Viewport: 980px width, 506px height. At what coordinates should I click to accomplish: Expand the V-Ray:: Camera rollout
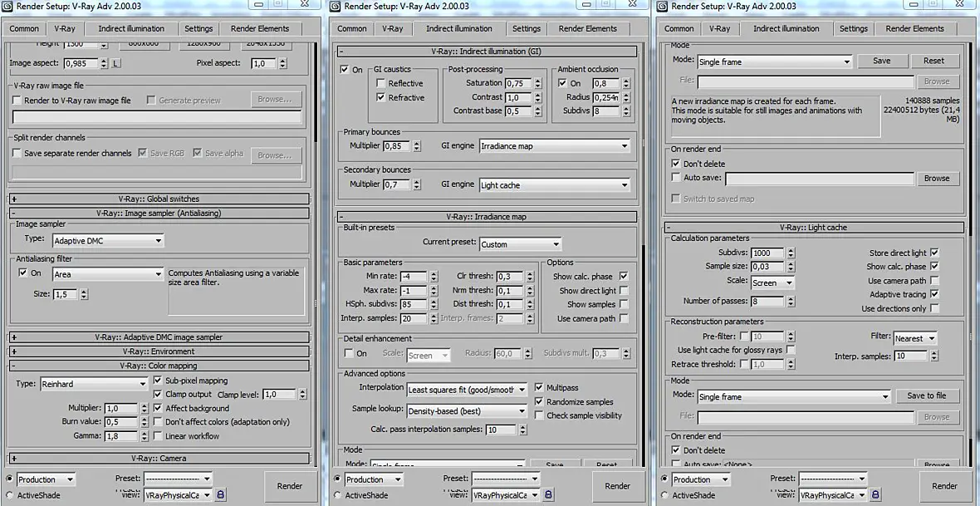[x=159, y=459]
